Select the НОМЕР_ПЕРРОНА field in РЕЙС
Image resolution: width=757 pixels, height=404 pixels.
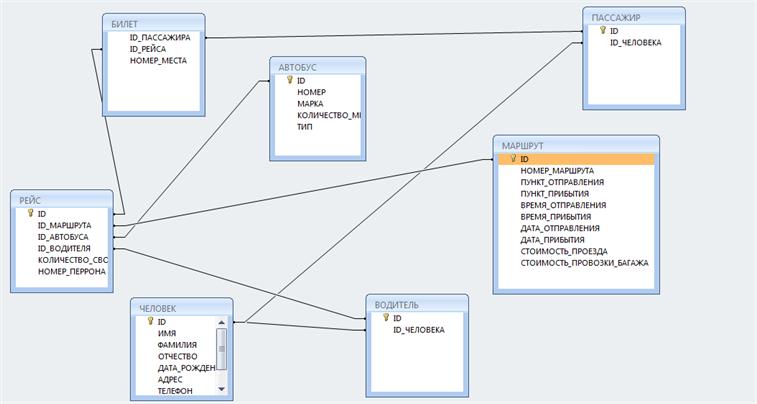click(71, 271)
